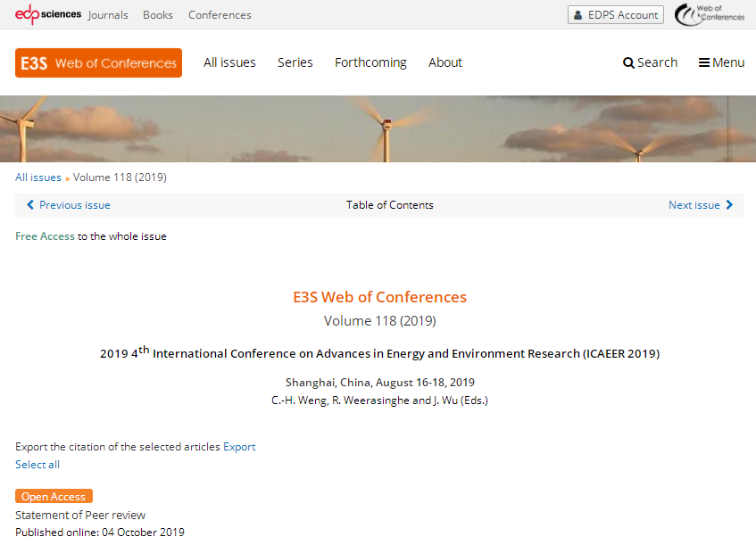The height and width of the screenshot is (545, 756).
Task: Click the Shanghai, China, August 16-18, 2019 text
Action: [380, 382]
